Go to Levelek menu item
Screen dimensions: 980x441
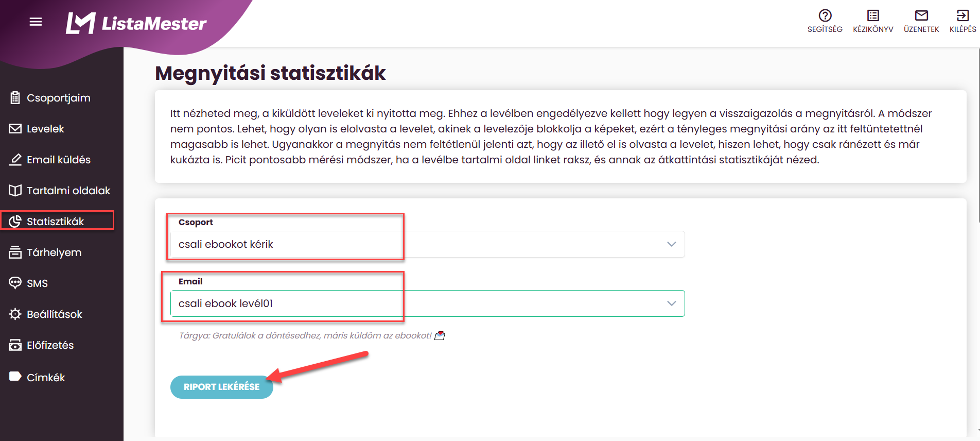(45, 129)
